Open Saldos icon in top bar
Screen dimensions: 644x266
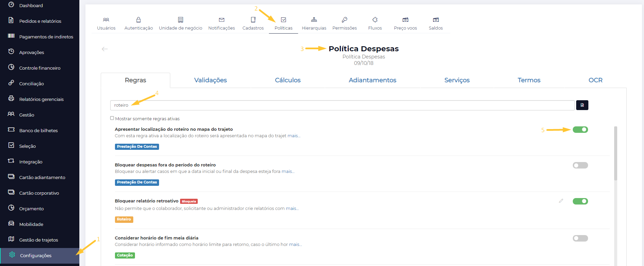click(436, 20)
